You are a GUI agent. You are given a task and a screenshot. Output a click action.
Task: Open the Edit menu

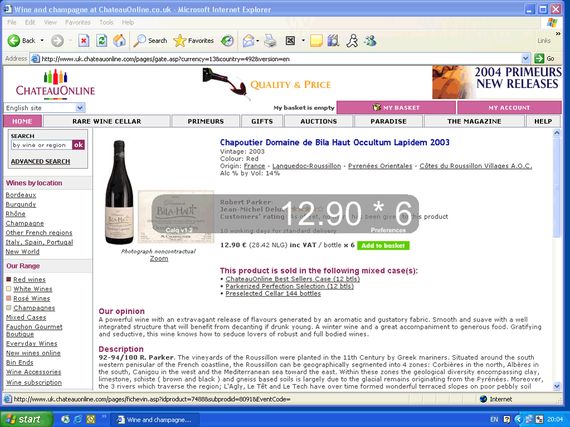[30, 22]
